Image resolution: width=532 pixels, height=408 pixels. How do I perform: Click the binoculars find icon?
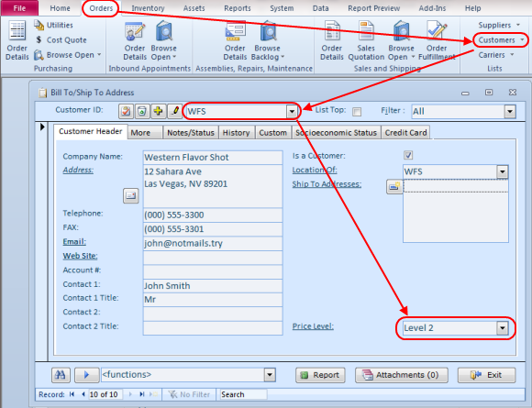(61, 375)
